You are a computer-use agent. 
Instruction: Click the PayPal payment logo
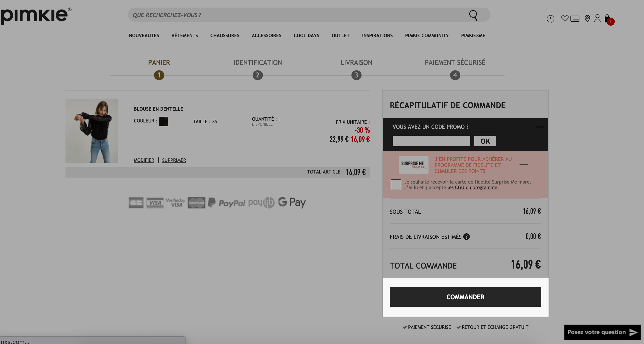click(x=226, y=203)
